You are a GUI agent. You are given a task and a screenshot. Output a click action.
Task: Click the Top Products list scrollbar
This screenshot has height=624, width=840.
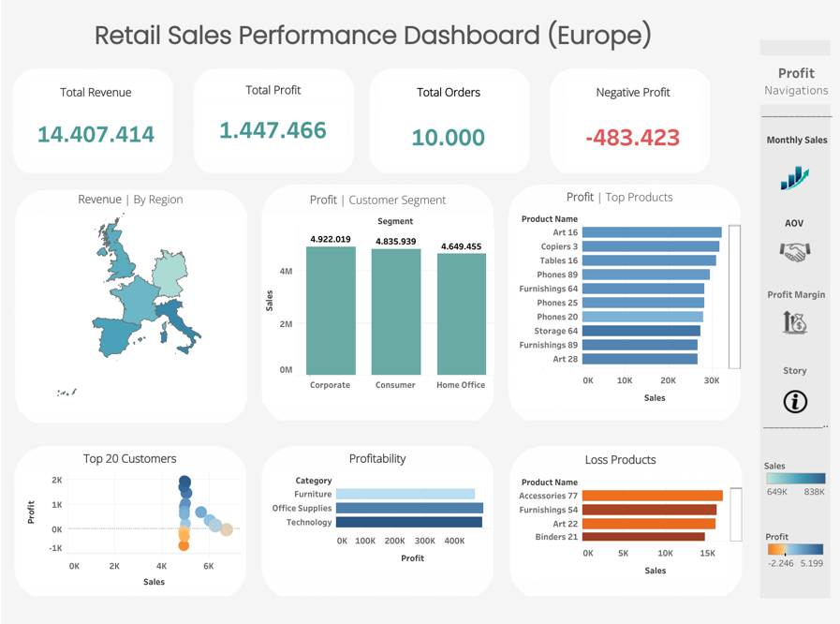click(x=735, y=296)
